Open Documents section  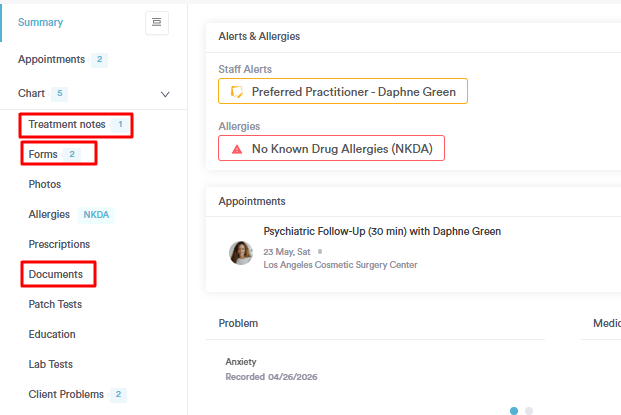pos(55,274)
